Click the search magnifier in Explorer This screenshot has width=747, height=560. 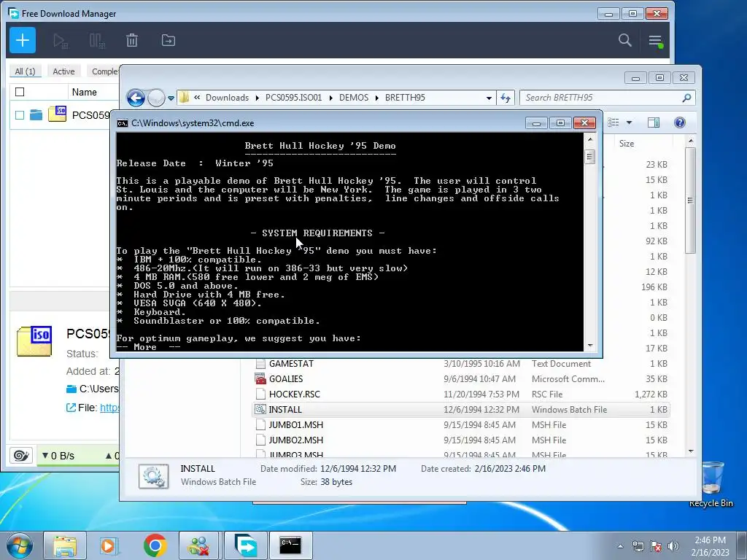[686, 98]
